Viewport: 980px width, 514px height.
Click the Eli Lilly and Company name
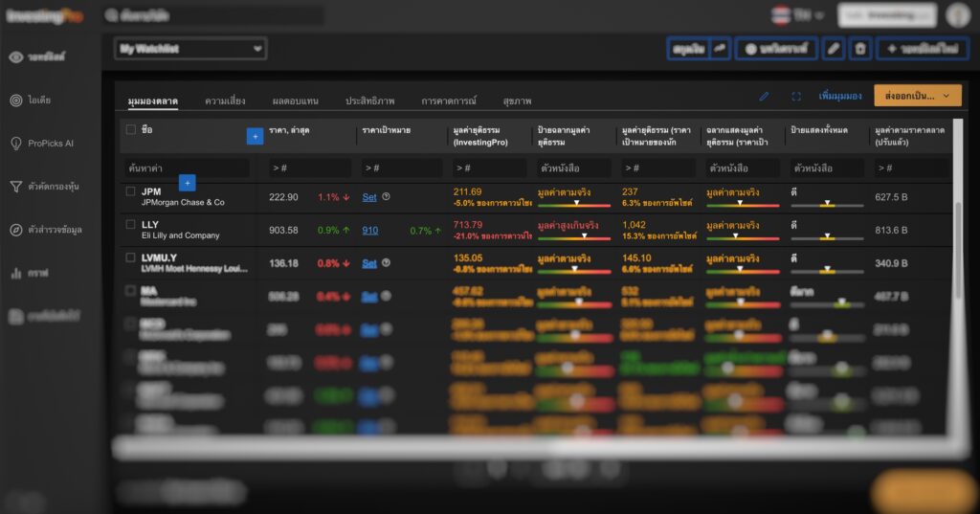click(181, 235)
